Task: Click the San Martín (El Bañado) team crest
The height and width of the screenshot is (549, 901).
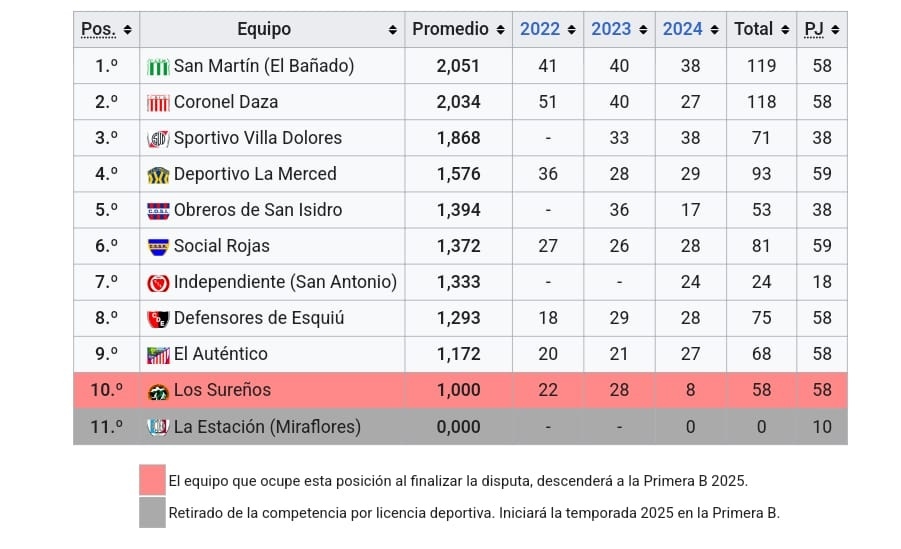Action: 158,67
